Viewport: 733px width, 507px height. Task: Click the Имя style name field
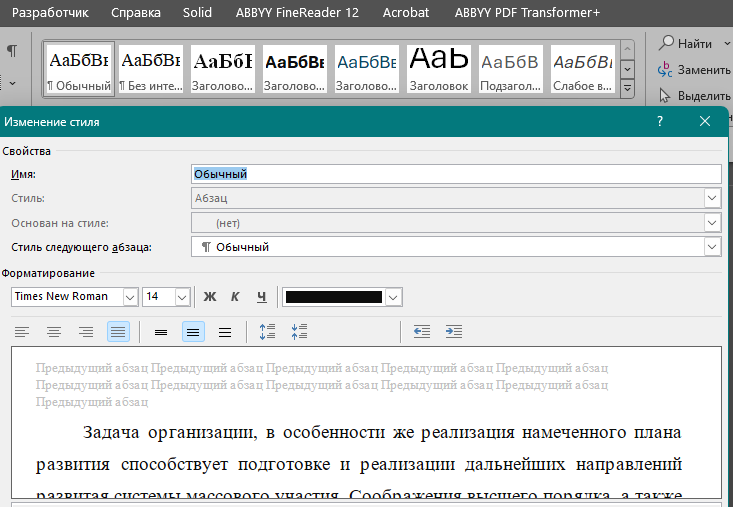(456, 174)
